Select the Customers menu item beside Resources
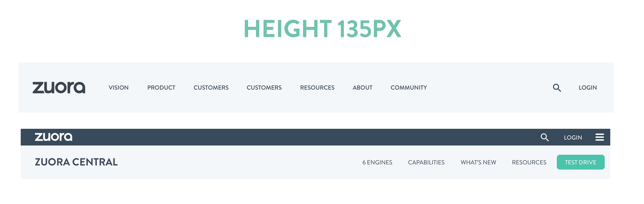This screenshot has height=204, width=644. [x=264, y=88]
